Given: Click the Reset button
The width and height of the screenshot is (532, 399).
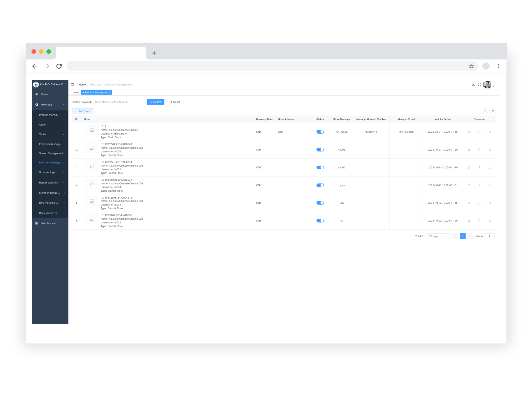Looking at the screenshot, I should (175, 102).
